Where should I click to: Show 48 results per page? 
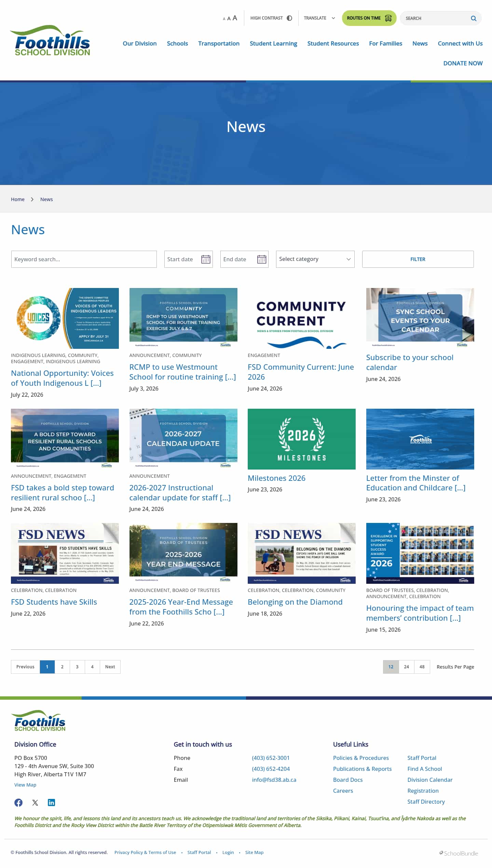[x=422, y=667]
